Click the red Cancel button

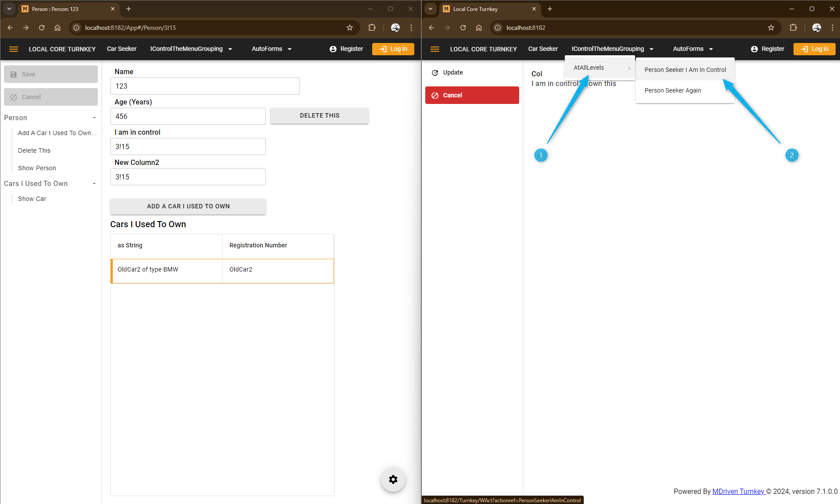pos(472,95)
